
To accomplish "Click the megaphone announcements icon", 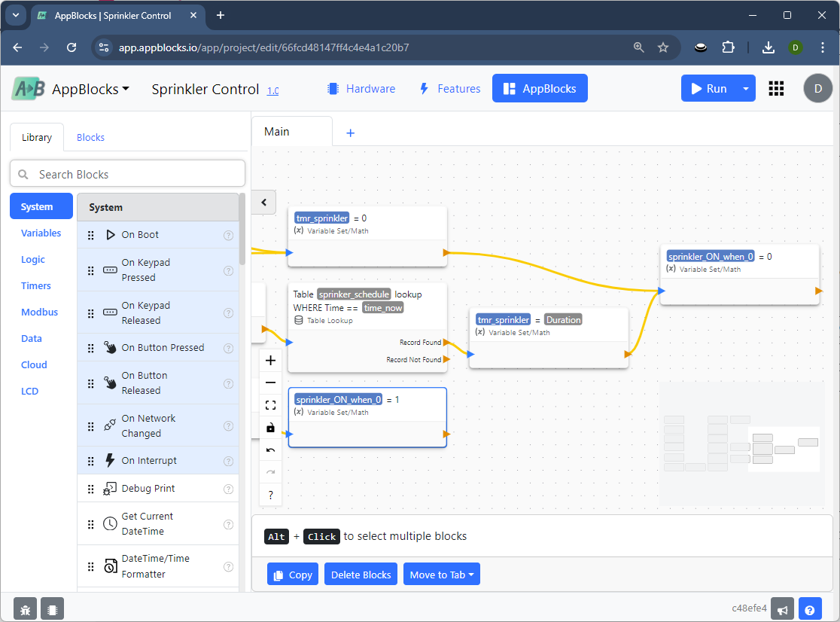I will click(784, 608).
